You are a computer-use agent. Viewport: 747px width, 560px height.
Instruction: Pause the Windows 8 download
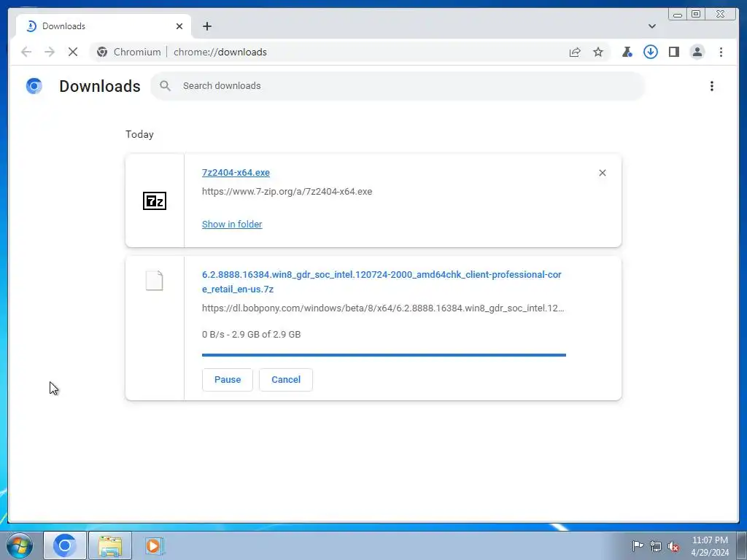pos(228,379)
